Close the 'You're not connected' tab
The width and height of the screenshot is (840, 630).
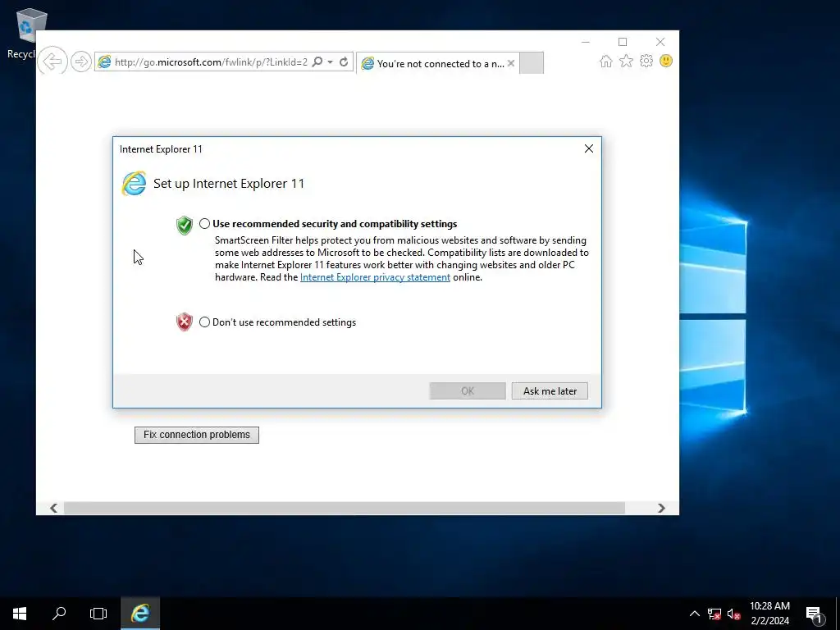(x=511, y=63)
